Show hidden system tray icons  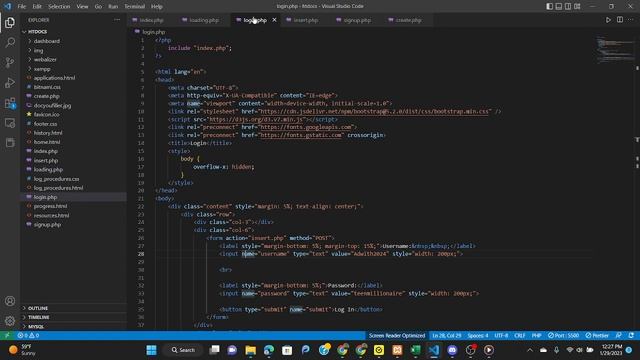530,350
